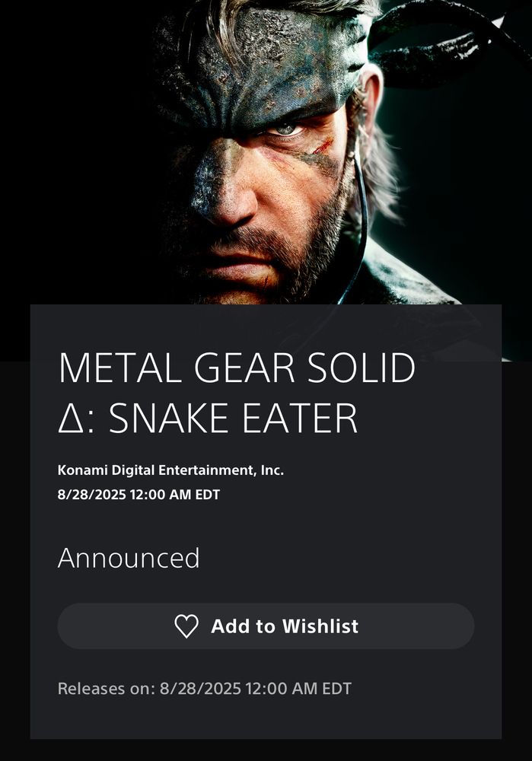532x761 pixels.
Task: Select the METAL GEAR SOLID title line
Action: click(237, 368)
